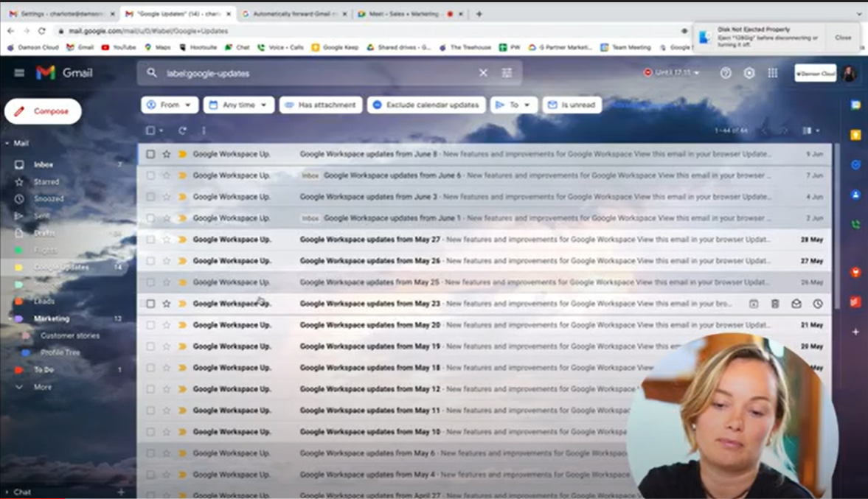Tick the checkbox for the May 12 email

click(150, 389)
